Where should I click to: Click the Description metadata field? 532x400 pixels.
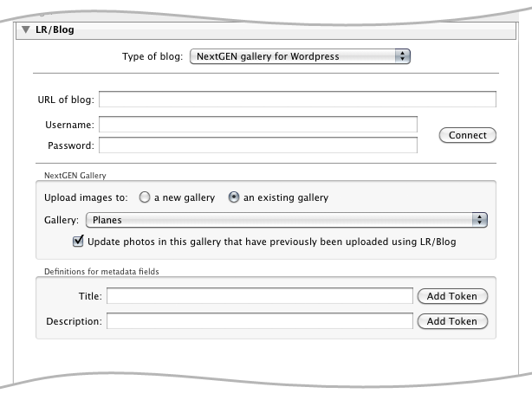coord(260,321)
